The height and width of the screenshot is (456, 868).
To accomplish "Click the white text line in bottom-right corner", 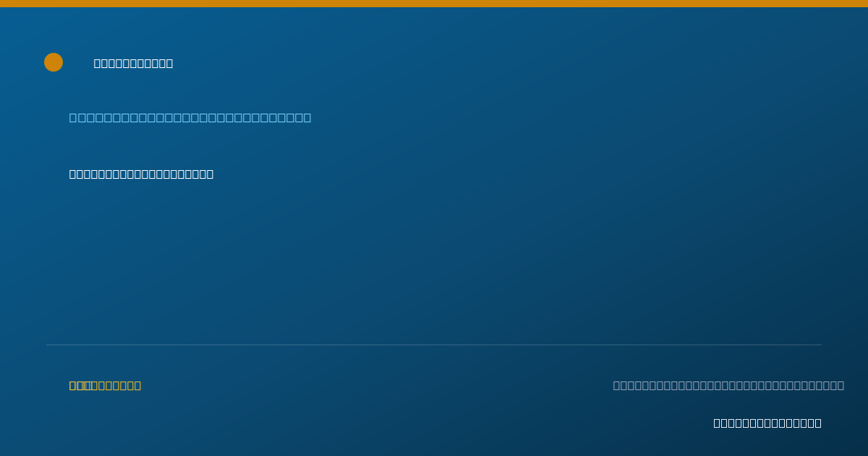I will coord(767,423).
